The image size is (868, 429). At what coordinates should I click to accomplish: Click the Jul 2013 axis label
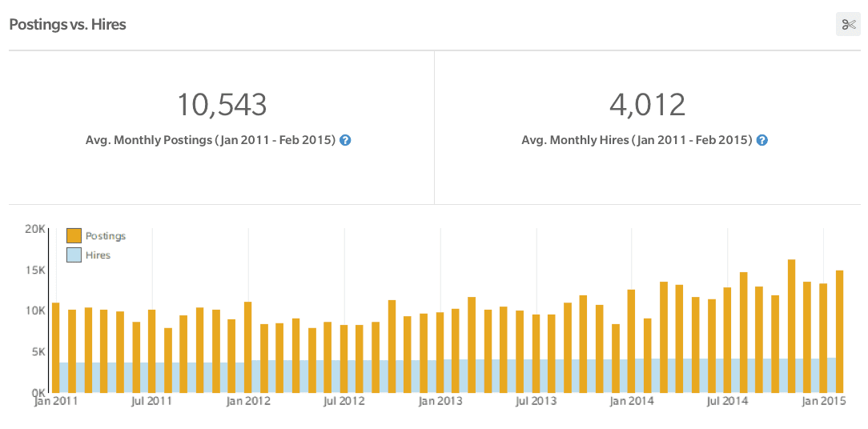[x=536, y=401]
